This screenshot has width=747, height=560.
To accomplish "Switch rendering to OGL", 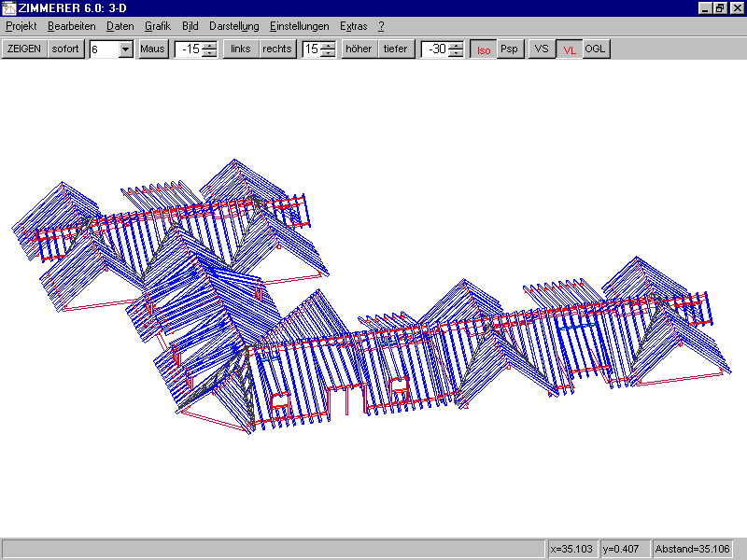I will 596,49.
